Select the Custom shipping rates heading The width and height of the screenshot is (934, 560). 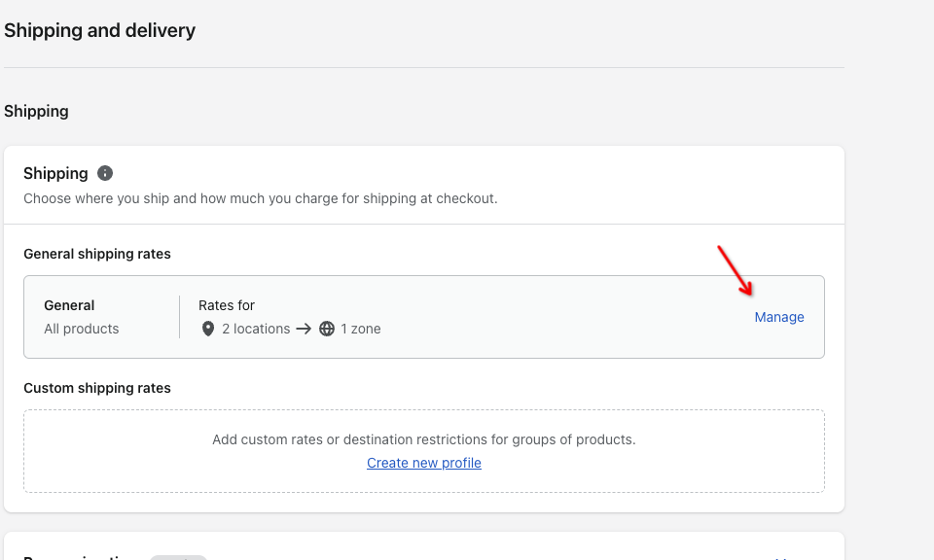pos(97,388)
